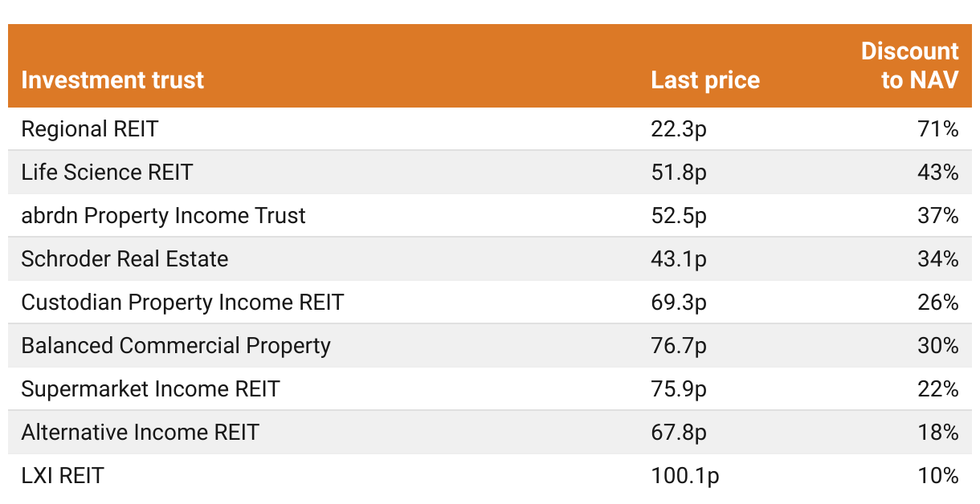Click abrdn Property Income Trust
980x504 pixels.
(x=163, y=216)
